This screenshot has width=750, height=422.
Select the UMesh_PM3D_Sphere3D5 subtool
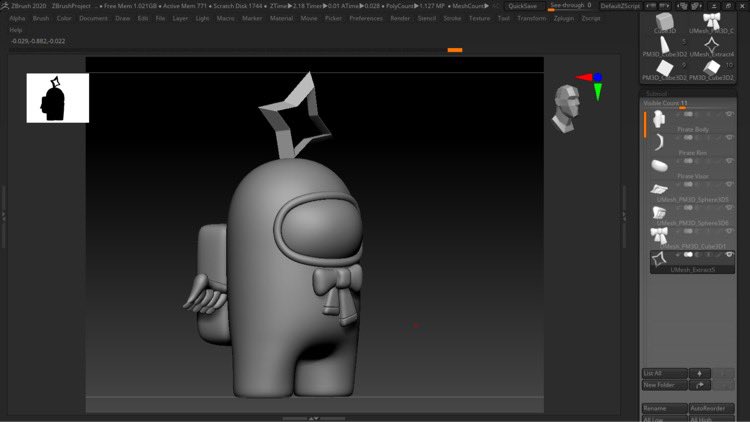coord(692,192)
